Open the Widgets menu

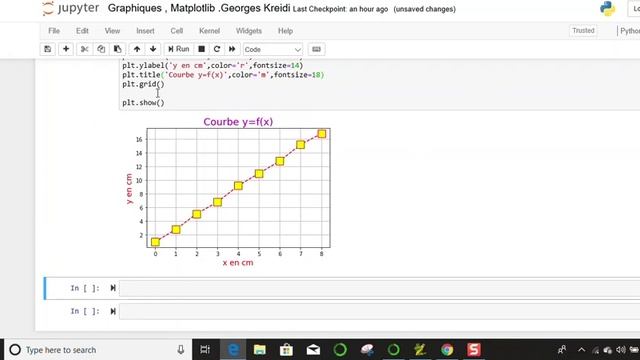pos(249,31)
